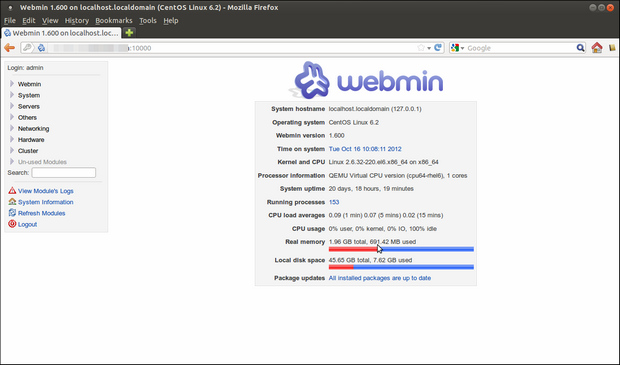This screenshot has height=365, width=620.
Task: Focus the sidebar module Search field
Action: click(x=64, y=172)
